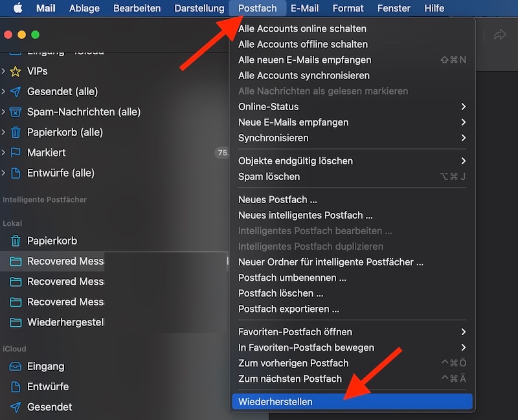This screenshot has height=420, width=518.
Task: Click the Spam löschen menu entry
Action: pos(269,177)
